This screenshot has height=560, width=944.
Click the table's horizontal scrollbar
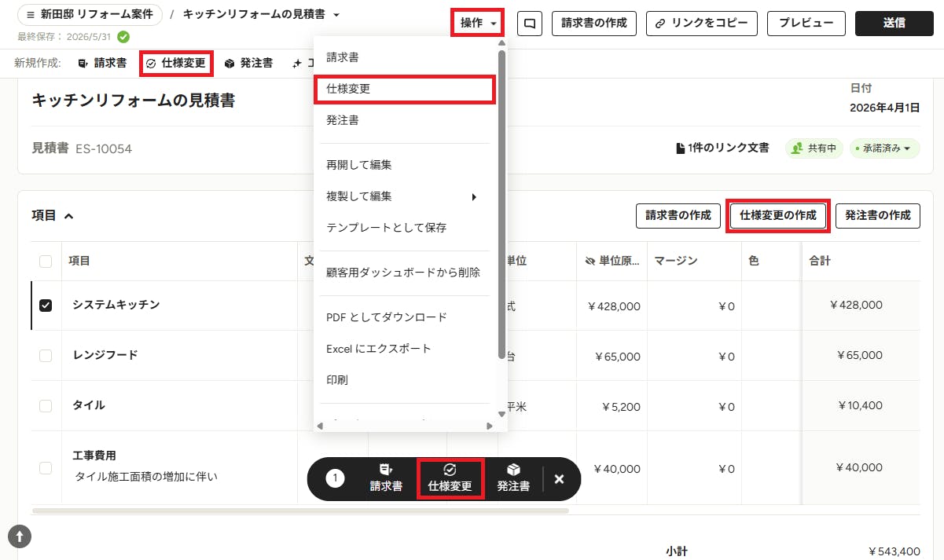tap(300, 511)
